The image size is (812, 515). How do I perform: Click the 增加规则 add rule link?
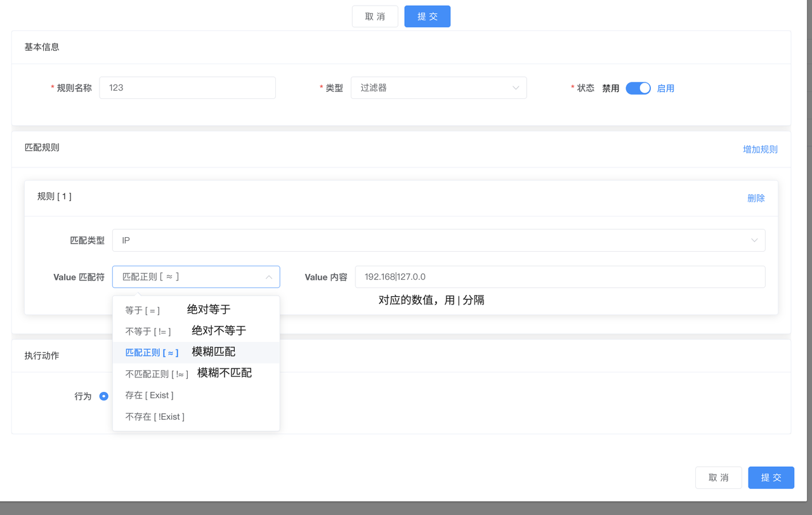tap(760, 150)
